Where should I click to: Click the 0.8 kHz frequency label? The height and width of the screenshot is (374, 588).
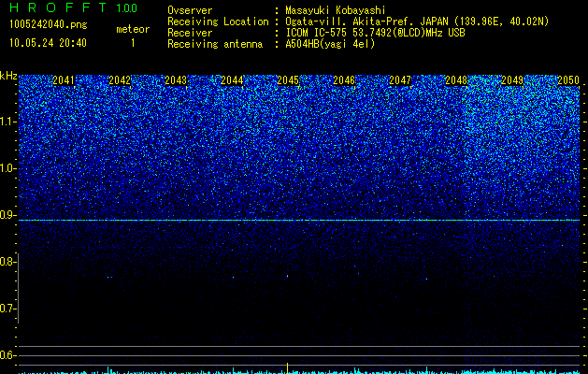(x=7, y=262)
